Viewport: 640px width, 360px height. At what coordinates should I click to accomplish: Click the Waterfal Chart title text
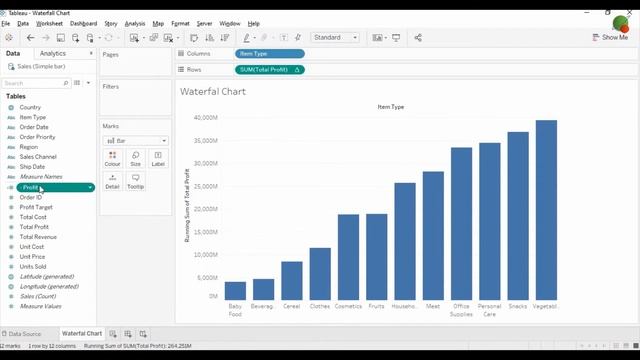213,91
